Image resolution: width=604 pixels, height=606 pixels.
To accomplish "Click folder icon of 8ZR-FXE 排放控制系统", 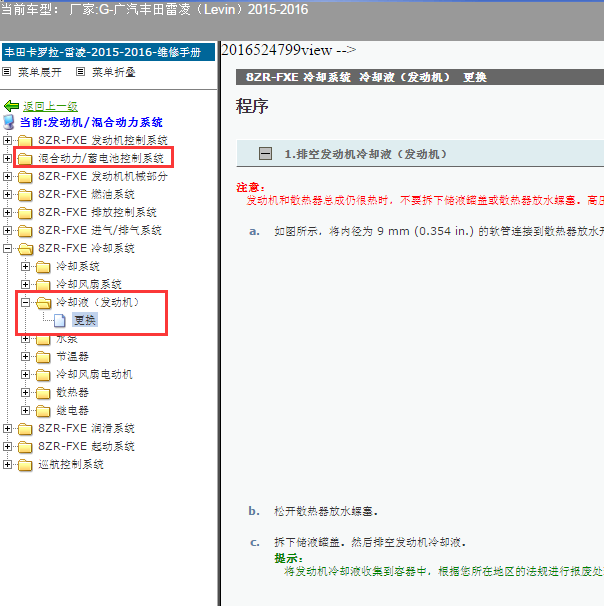I will (x=25, y=213).
